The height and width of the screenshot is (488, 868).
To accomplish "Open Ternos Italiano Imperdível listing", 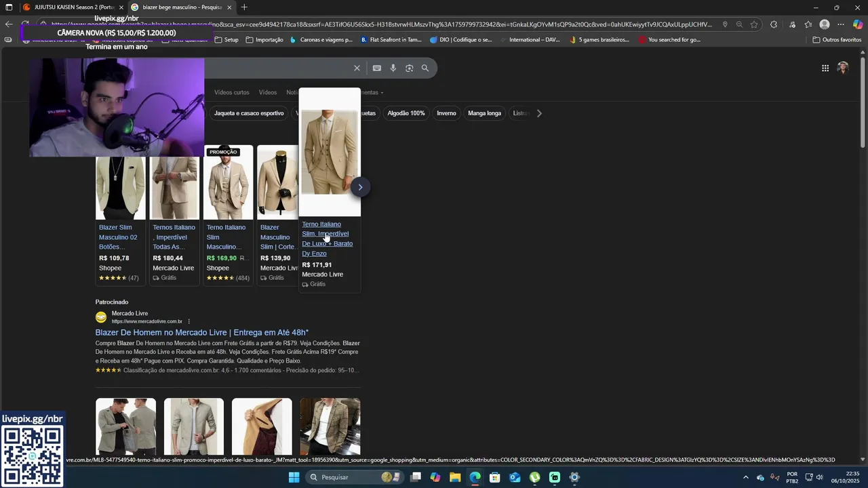I will (x=174, y=237).
